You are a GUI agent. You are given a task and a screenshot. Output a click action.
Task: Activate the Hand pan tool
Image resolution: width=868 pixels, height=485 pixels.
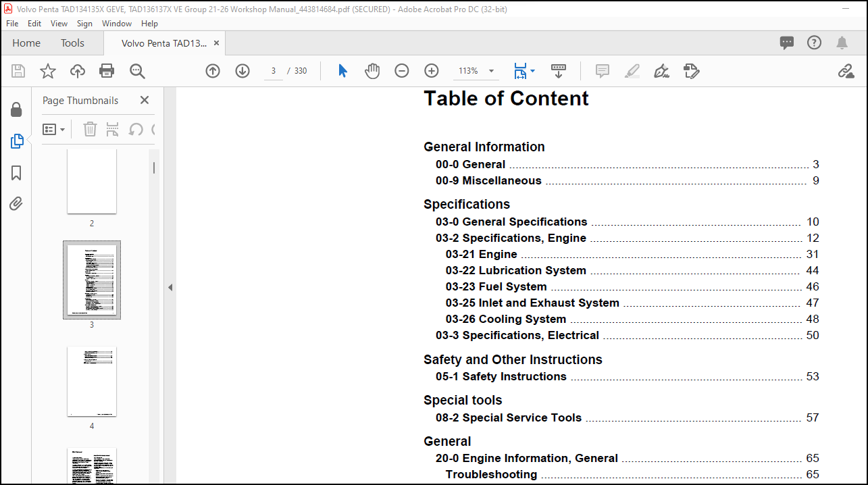(x=372, y=71)
